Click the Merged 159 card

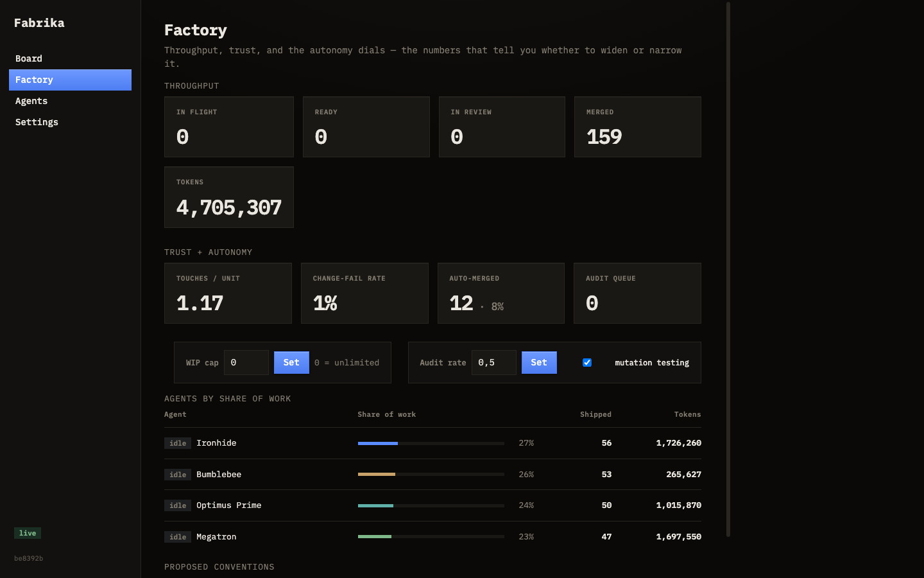pyautogui.click(x=638, y=127)
